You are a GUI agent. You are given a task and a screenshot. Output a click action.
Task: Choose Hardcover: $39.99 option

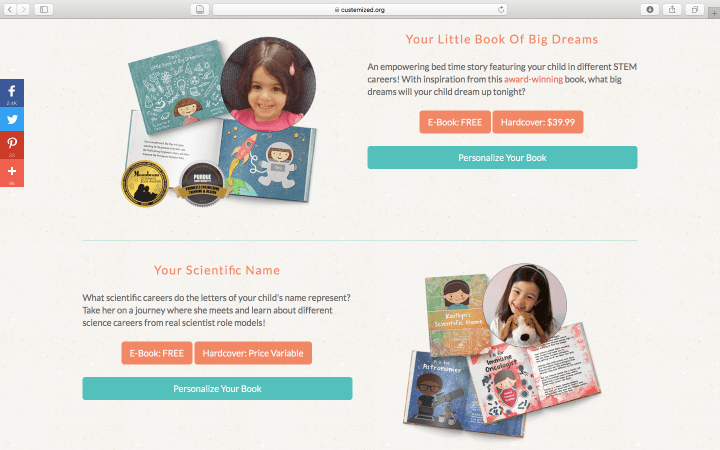coord(538,122)
